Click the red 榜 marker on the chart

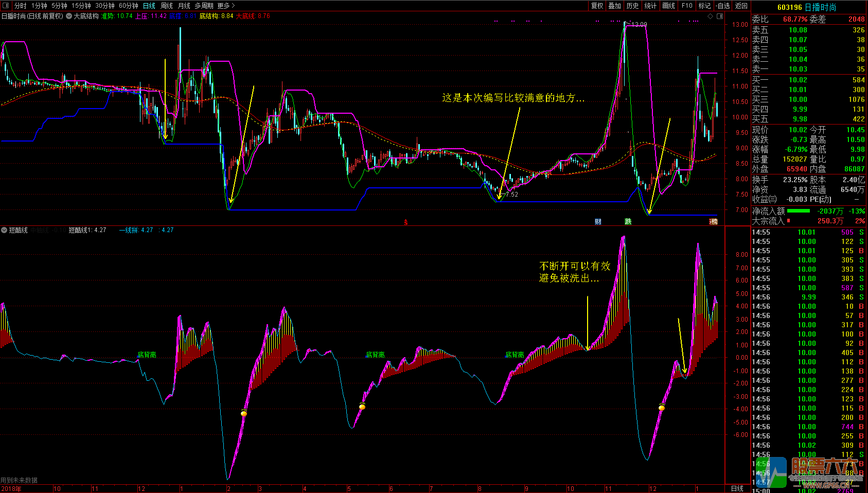coord(713,221)
